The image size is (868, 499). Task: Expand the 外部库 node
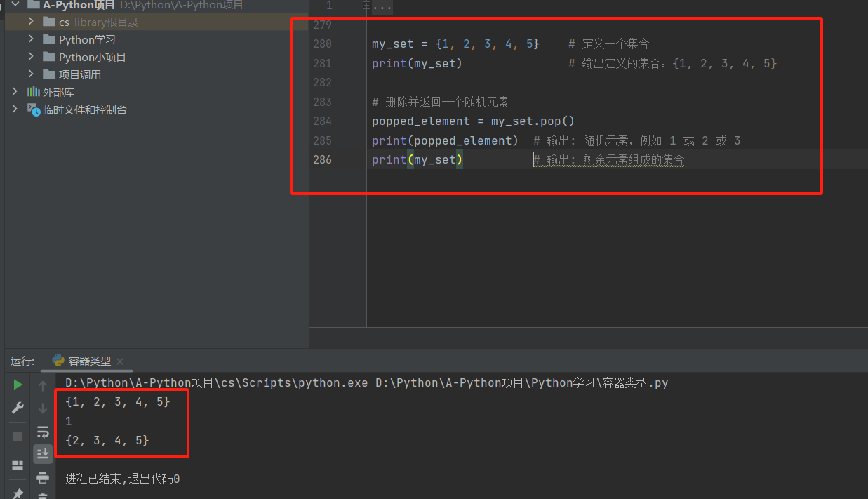point(15,92)
